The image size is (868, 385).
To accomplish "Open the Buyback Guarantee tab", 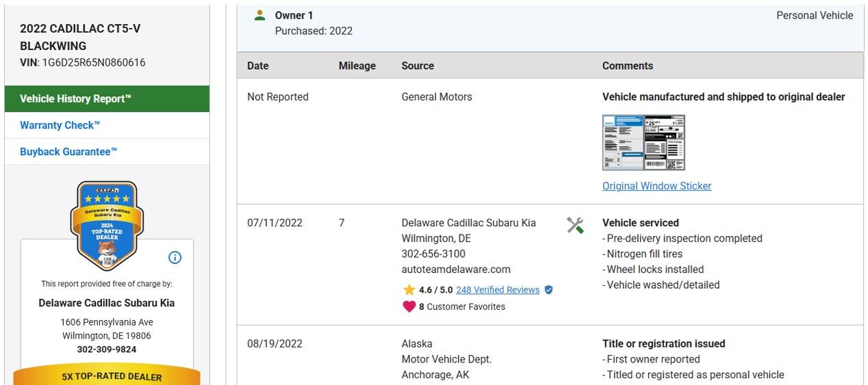I will [68, 152].
